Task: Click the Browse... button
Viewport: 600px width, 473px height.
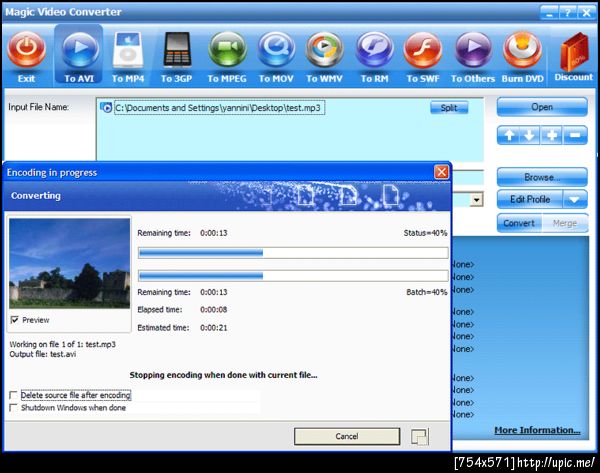Action: (542, 177)
